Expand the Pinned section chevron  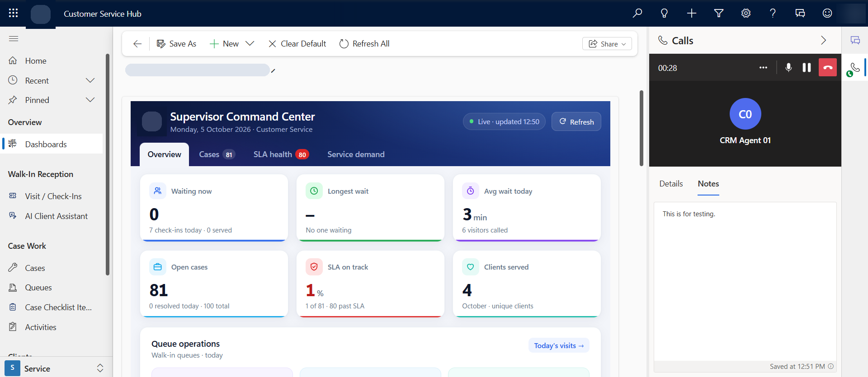90,100
